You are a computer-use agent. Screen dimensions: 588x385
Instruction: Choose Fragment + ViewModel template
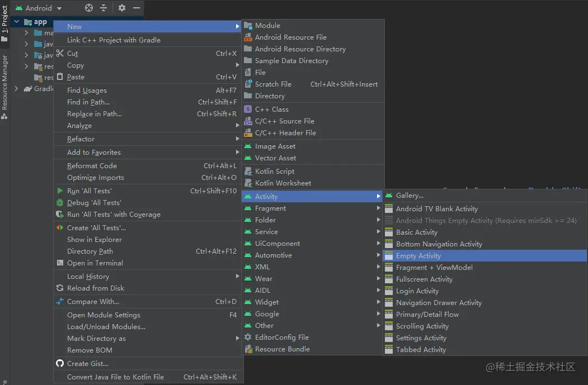485,268
